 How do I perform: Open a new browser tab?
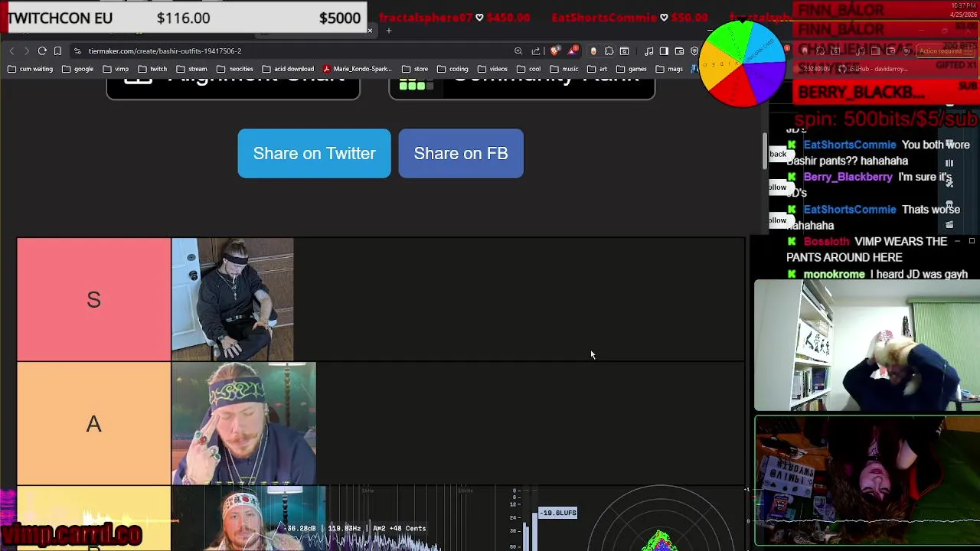pyautogui.click(x=389, y=31)
